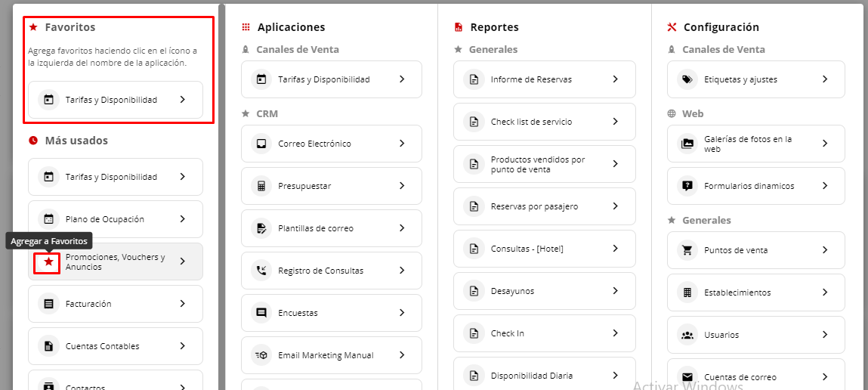This screenshot has width=868, height=390.
Task: Click the Etiquetas y ajustes tag icon
Action: pyautogui.click(x=687, y=79)
